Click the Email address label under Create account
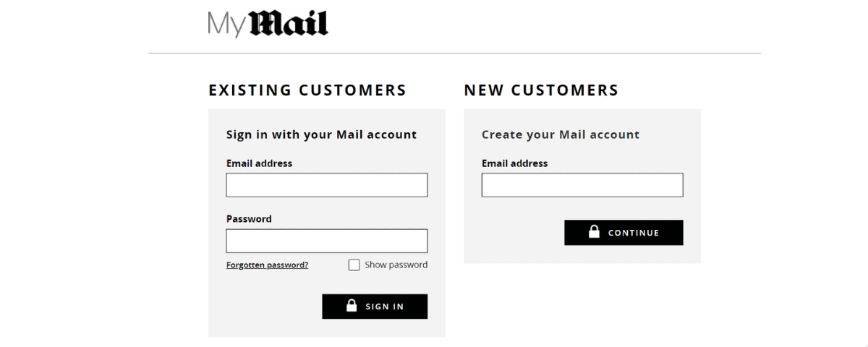868x347 pixels. [x=514, y=163]
